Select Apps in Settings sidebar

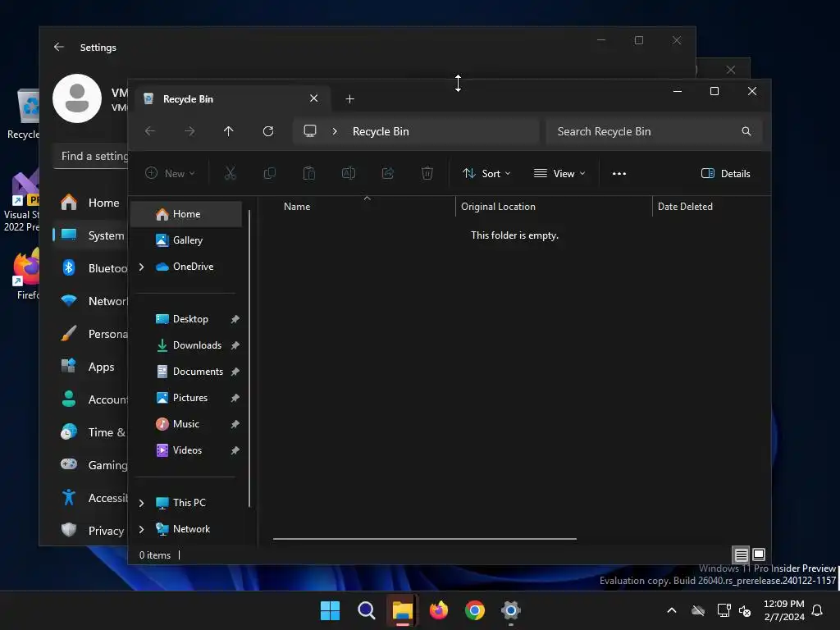pyautogui.click(x=91, y=367)
